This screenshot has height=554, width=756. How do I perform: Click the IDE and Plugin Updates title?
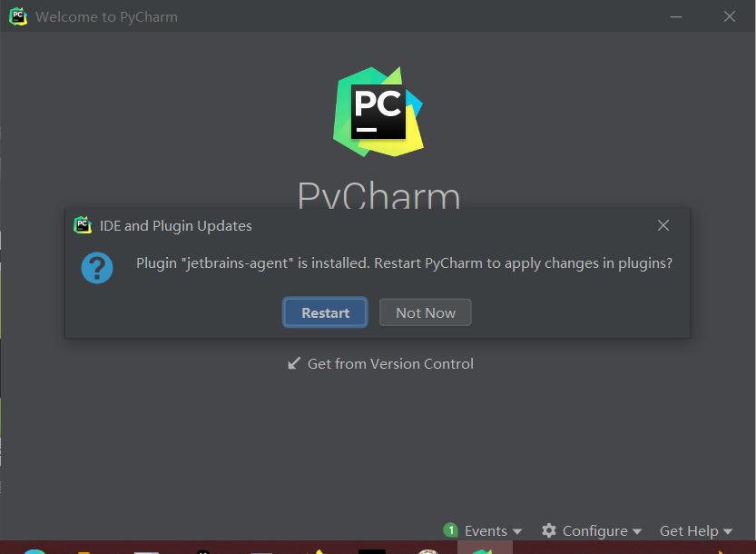[x=175, y=226]
